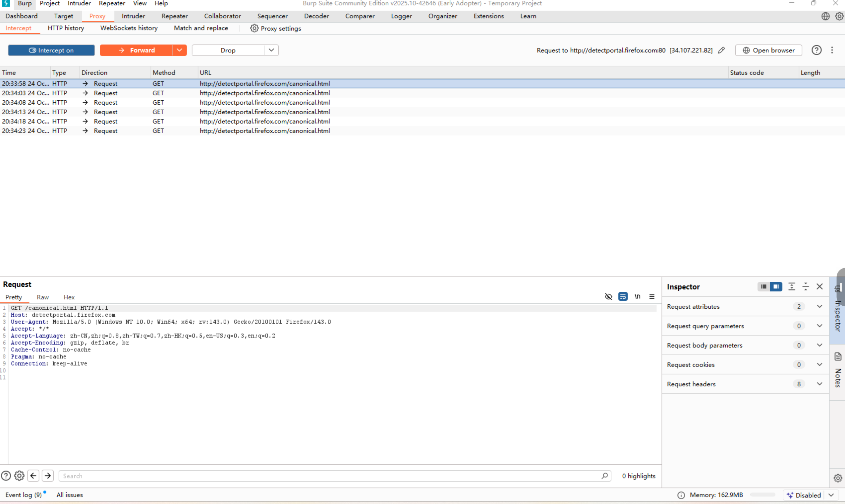
Task: Toggle the line wrap icon in Request
Action: coord(623,296)
